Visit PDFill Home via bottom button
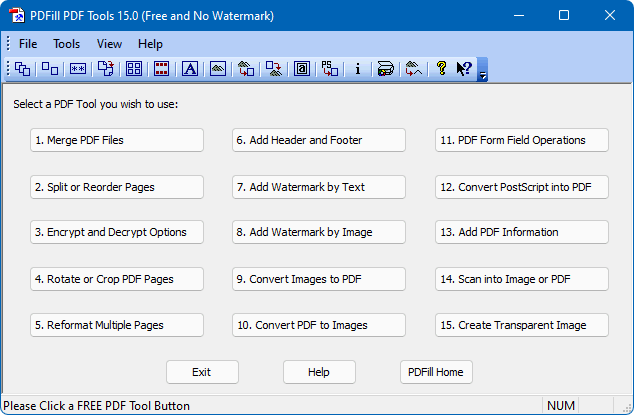This screenshot has height=415, width=634. (436, 372)
